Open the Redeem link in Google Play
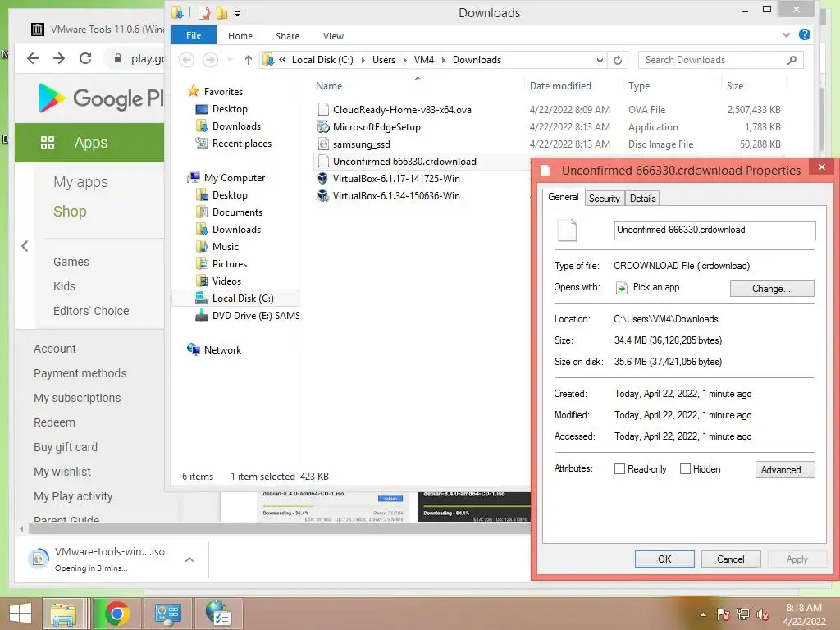 (54, 422)
